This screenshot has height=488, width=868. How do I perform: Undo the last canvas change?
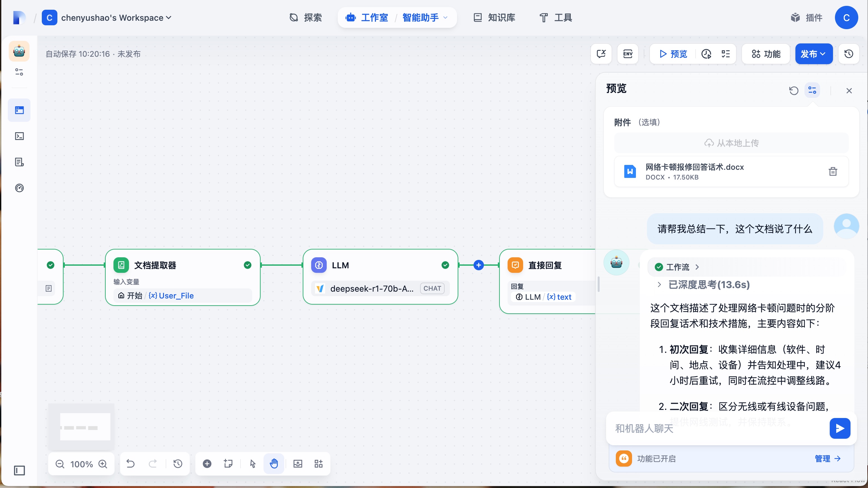[x=130, y=464]
